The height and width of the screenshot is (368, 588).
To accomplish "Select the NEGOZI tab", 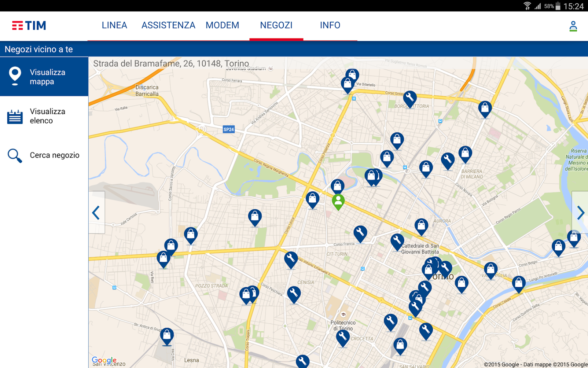I will pos(276,25).
